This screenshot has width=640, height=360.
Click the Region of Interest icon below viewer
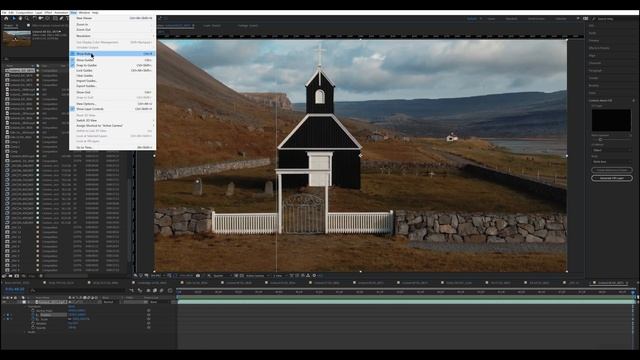pyautogui.click(x=236, y=276)
